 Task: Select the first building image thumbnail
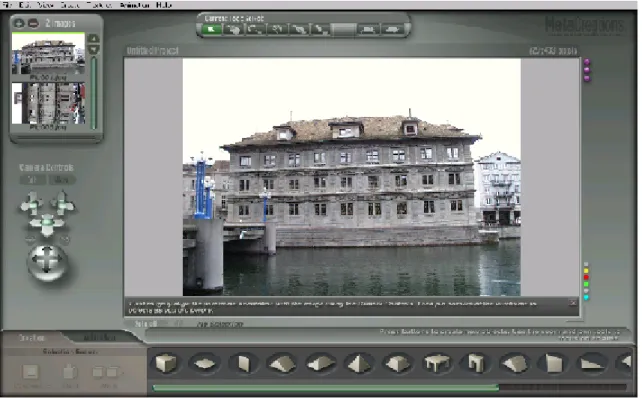pos(48,54)
